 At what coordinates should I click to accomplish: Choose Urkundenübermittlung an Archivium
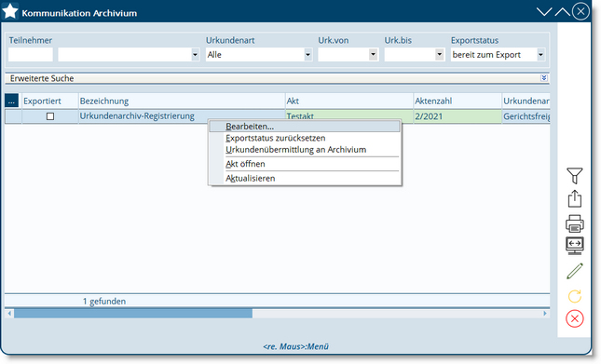pyautogui.click(x=305, y=150)
